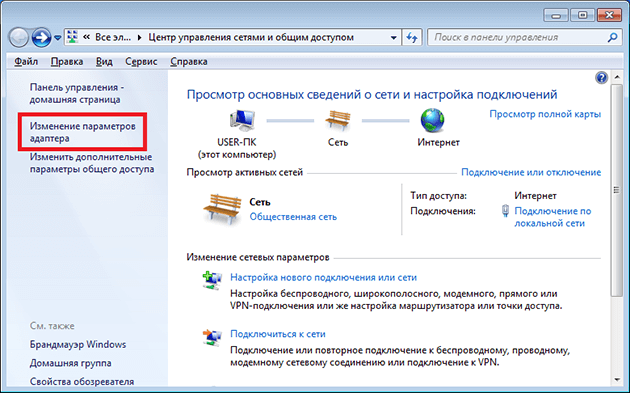Viewport: 630px width, 393px height.
Task: Click the Forward navigation arrow button
Action: 41,38
